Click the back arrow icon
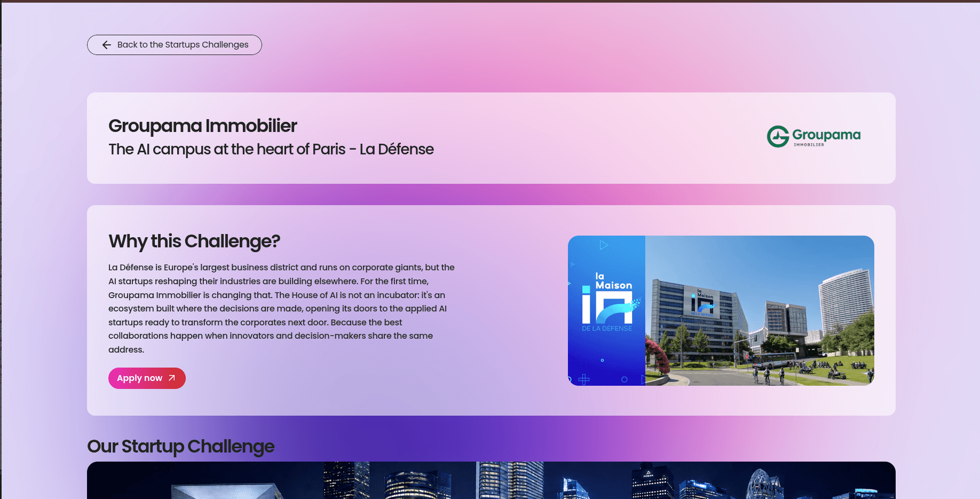This screenshot has width=980, height=499. point(107,45)
